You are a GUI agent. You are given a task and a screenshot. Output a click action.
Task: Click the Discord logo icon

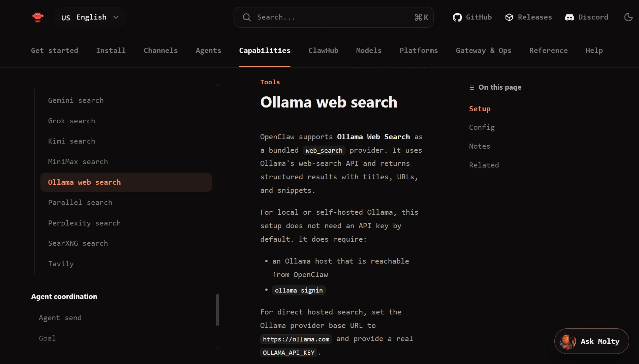click(x=569, y=17)
